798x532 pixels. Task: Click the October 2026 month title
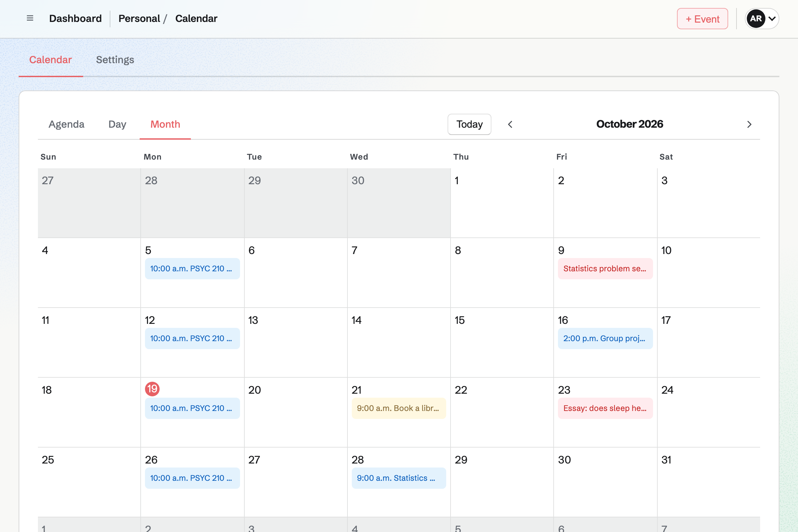click(x=630, y=124)
